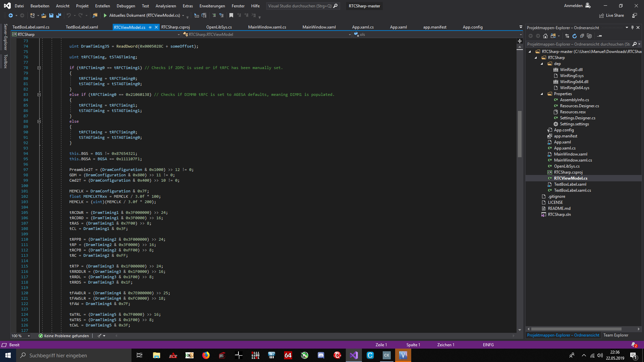The width and height of the screenshot is (644, 362).
Task: Open the startup document dropdown arrow
Action: pos(183,15)
